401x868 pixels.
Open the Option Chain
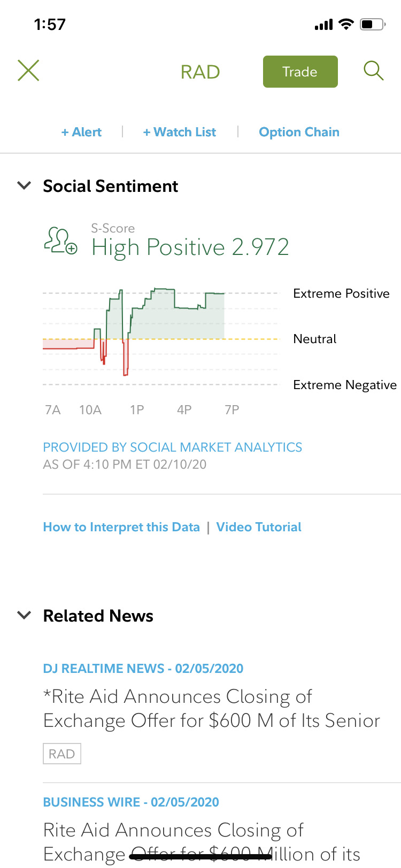point(299,132)
